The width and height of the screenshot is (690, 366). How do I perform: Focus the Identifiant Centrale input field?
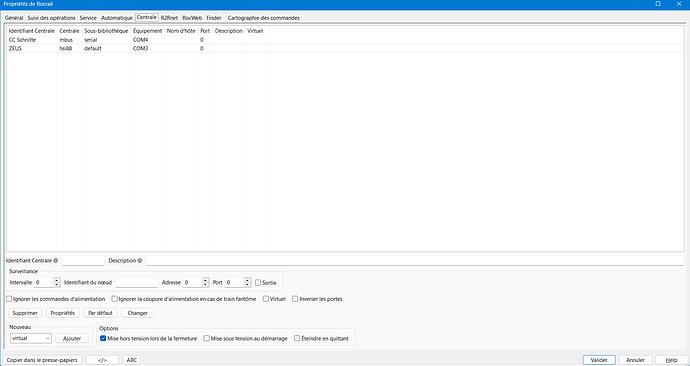(x=83, y=260)
